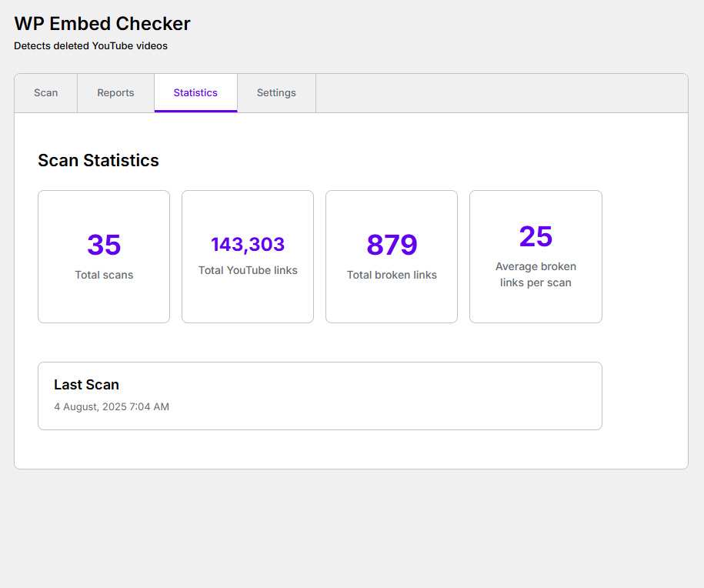The image size is (704, 588).
Task: Go to the Settings tab
Action: click(276, 93)
